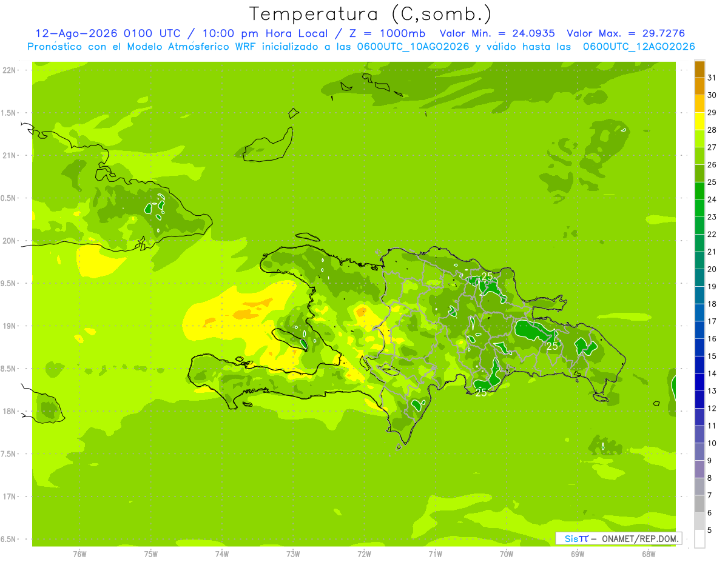Click the purple swatch between 9 and 10

(699, 452)
